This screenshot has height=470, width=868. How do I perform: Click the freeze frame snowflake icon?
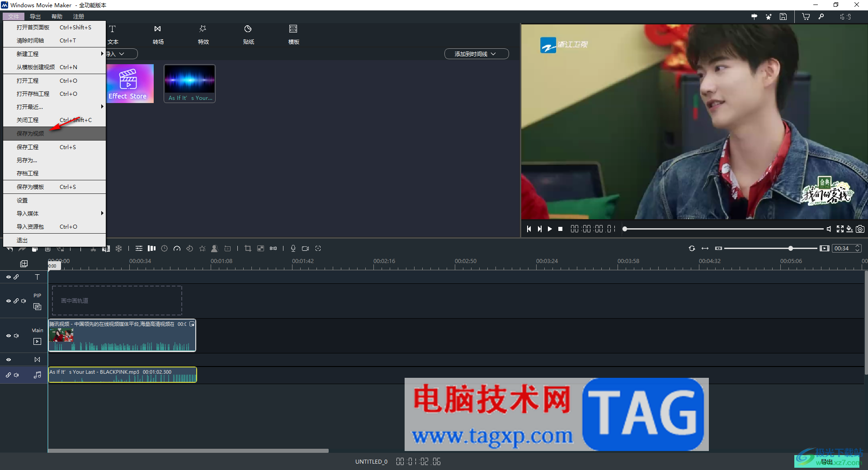point(118,249)
